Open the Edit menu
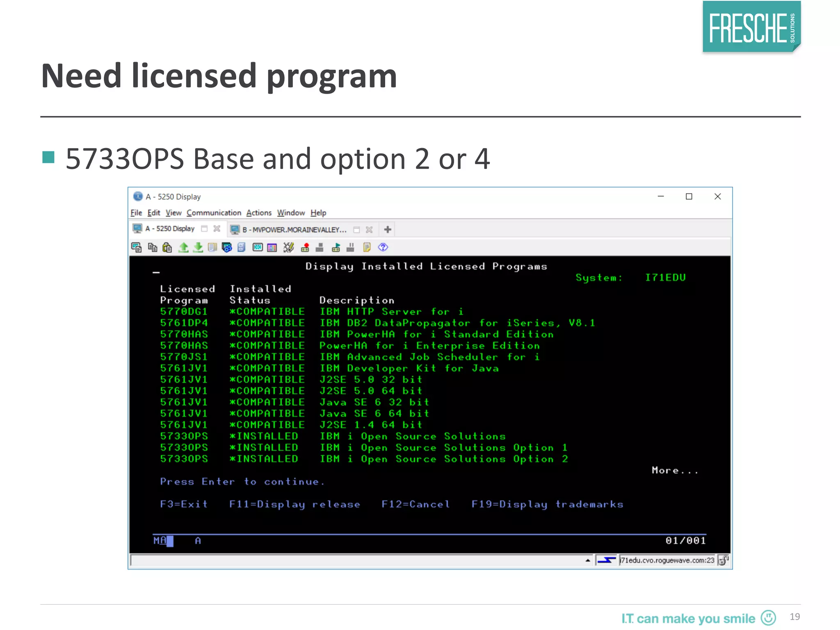Screen dimensions: 840x630 154,213
